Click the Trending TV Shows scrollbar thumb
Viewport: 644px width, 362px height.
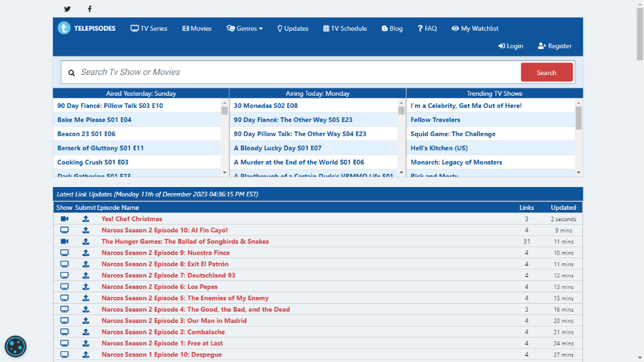578,118
